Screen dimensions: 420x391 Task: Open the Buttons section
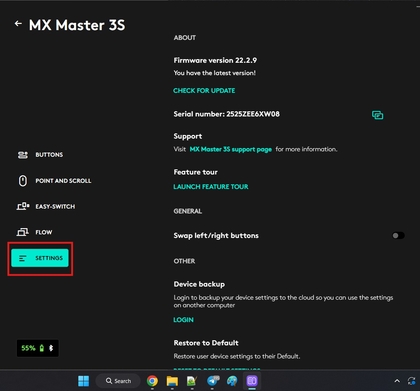point(40,155)
